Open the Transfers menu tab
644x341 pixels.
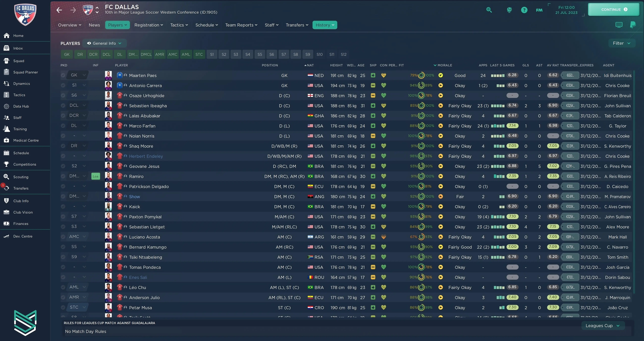[297, 25]
